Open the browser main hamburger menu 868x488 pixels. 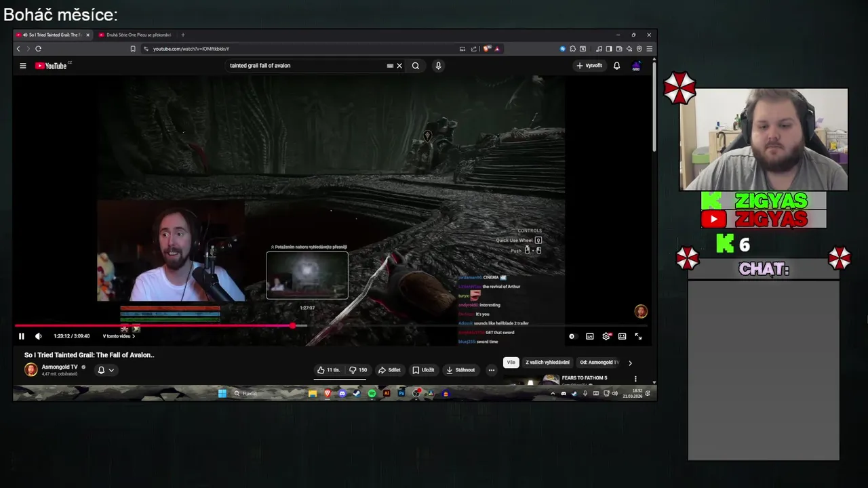point(649,49)
